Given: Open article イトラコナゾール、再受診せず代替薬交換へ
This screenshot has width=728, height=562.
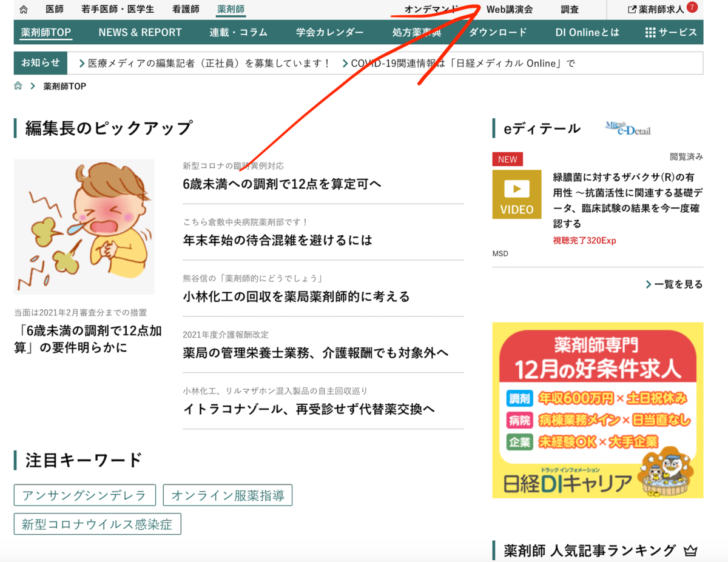Looking at the screenshot, I should point(309,409).
